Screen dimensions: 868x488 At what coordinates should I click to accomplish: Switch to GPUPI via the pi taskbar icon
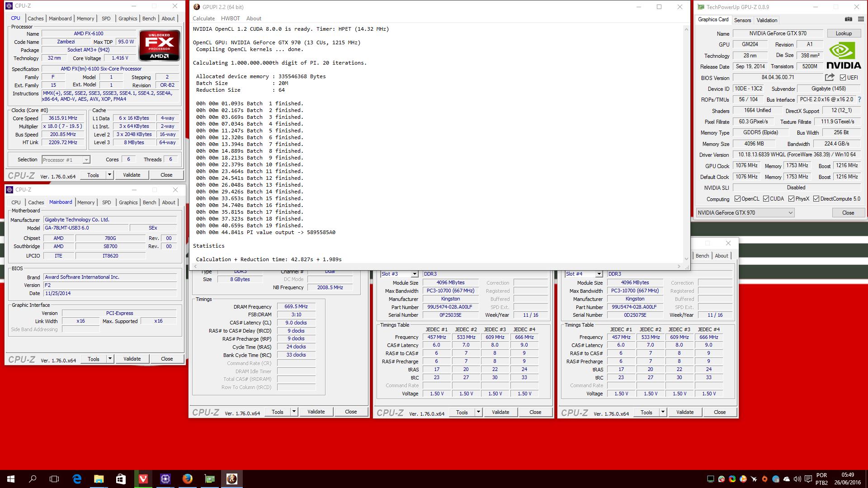(x=231, y=479)
